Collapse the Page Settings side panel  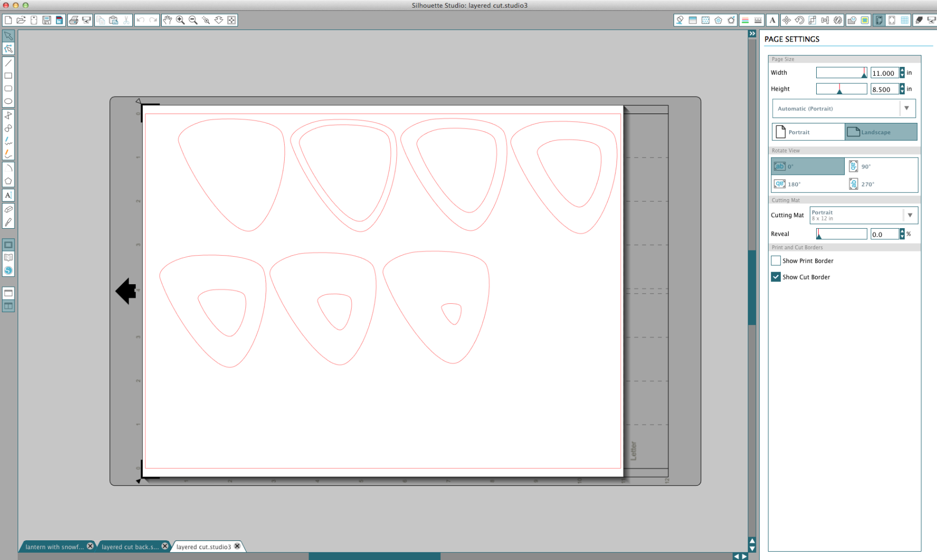[752, 34]
